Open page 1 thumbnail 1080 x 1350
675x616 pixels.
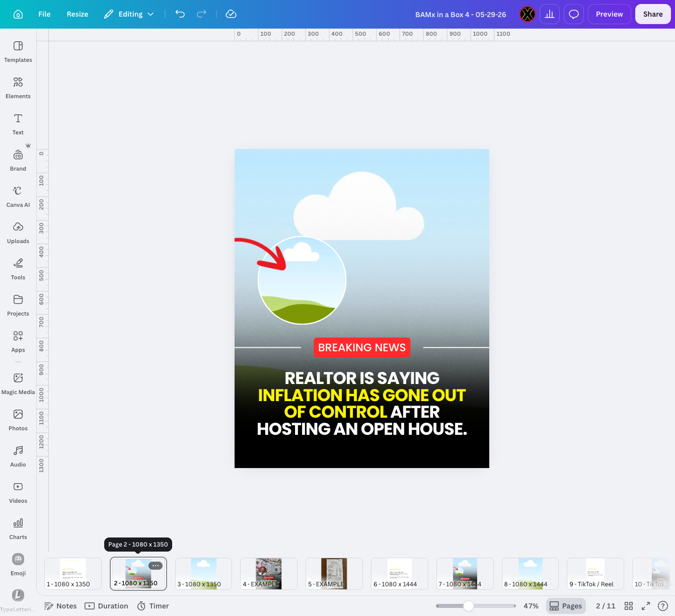73,574
